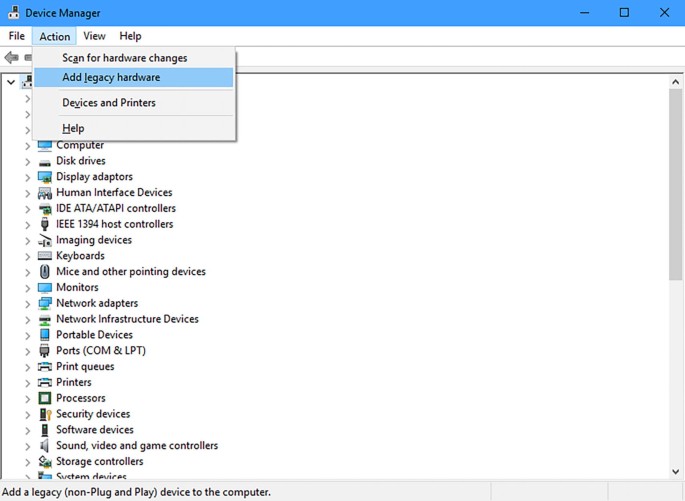Expand the Network adapters node

coord(27,303)
